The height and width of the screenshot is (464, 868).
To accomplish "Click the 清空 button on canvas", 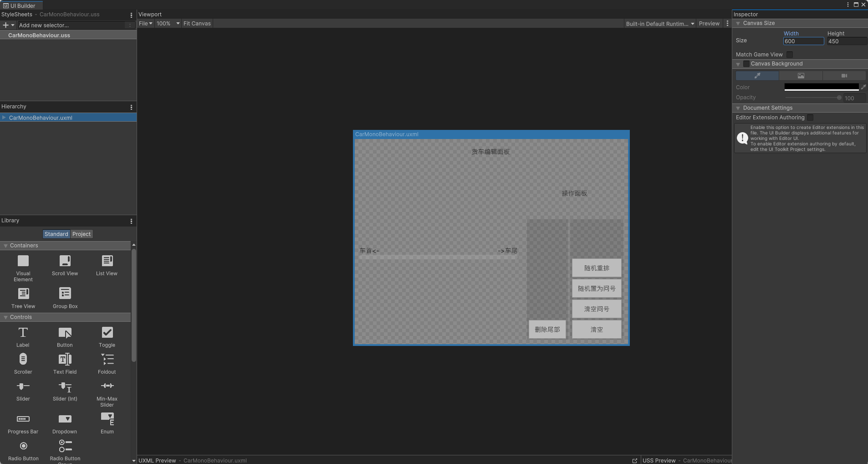I will pyautogui.click(x=597, y=330).
